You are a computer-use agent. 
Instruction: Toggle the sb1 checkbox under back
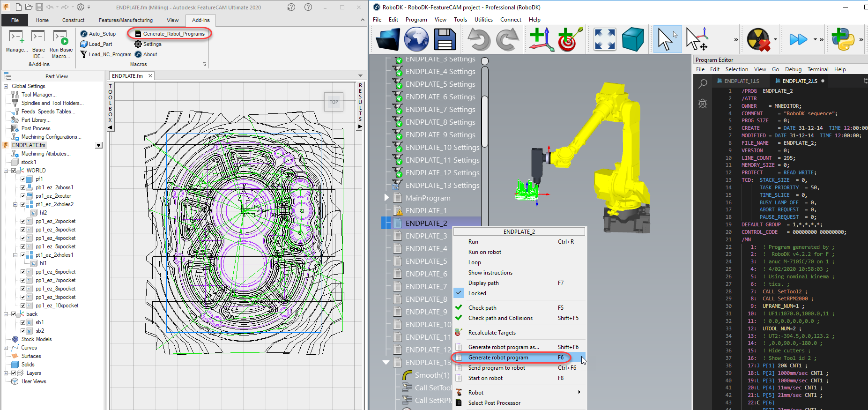[23, 322]
